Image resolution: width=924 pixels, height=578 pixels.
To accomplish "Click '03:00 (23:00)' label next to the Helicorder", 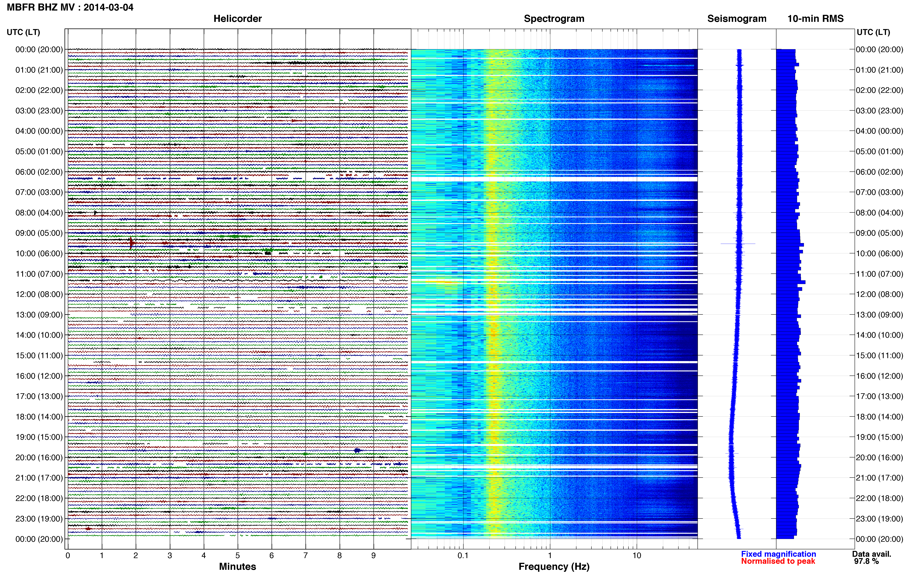I will 39,111.
